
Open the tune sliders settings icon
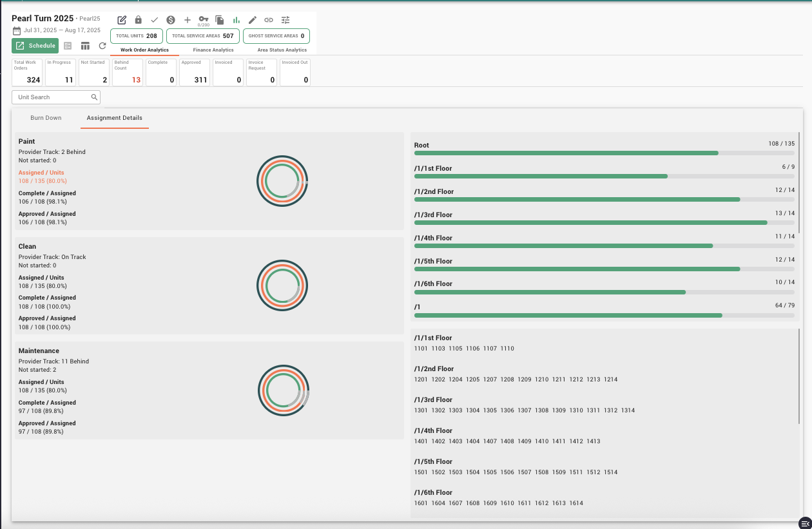[x=285, y=20]
